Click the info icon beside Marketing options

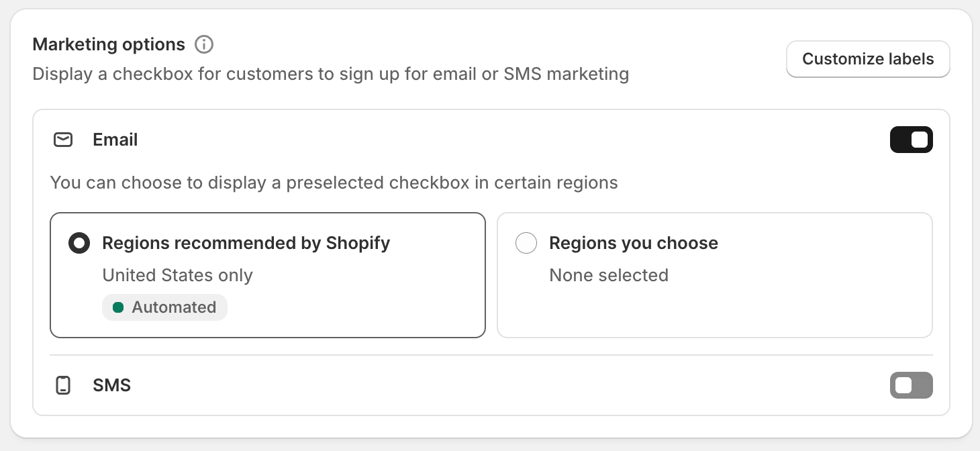(x=203, y=45)
